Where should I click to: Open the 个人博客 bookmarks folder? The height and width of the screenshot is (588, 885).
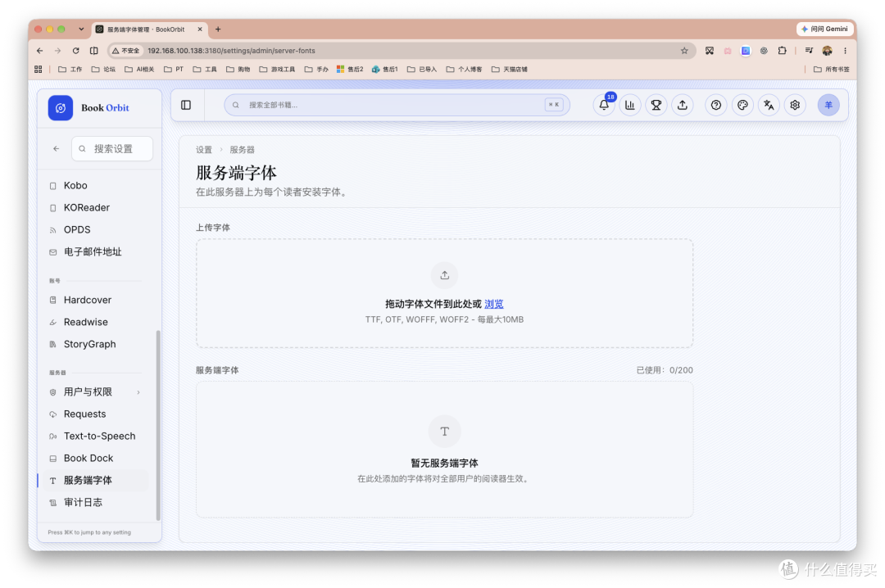[465, 70]
